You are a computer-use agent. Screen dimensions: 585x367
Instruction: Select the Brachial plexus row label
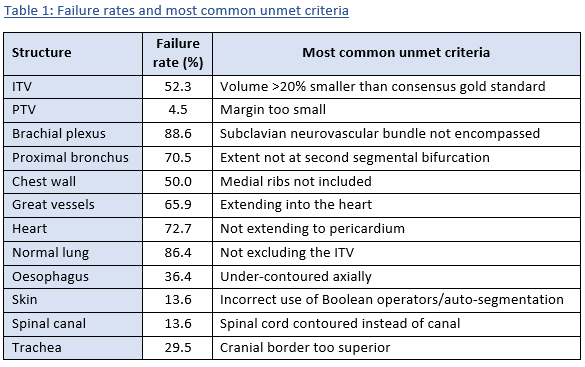(x=59, y=134)
